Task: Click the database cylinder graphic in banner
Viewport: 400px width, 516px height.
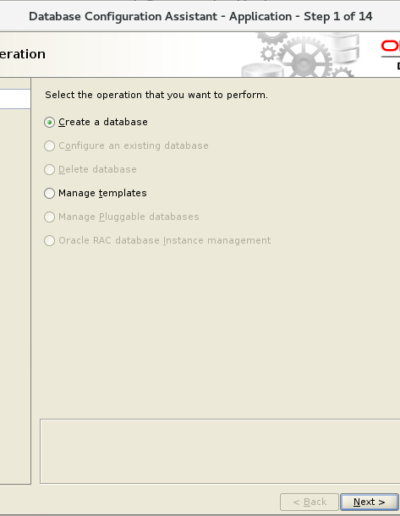Action: (x=262, y=71)
